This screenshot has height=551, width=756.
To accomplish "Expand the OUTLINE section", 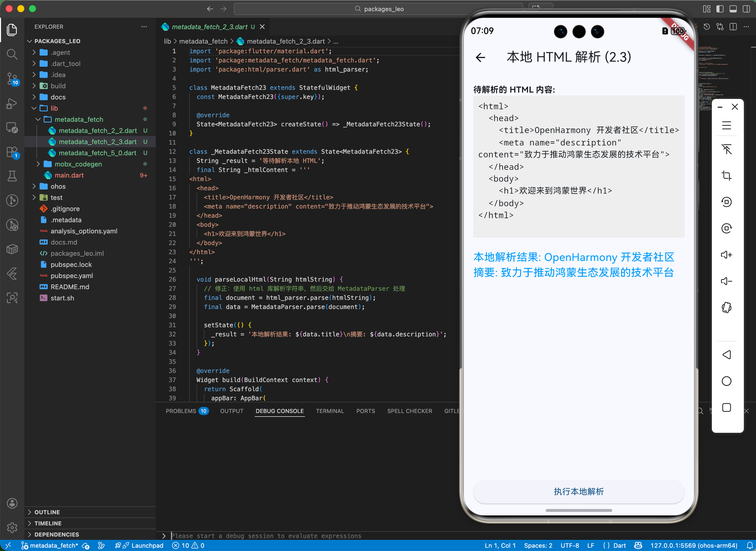I will click(x=47, y=512).
